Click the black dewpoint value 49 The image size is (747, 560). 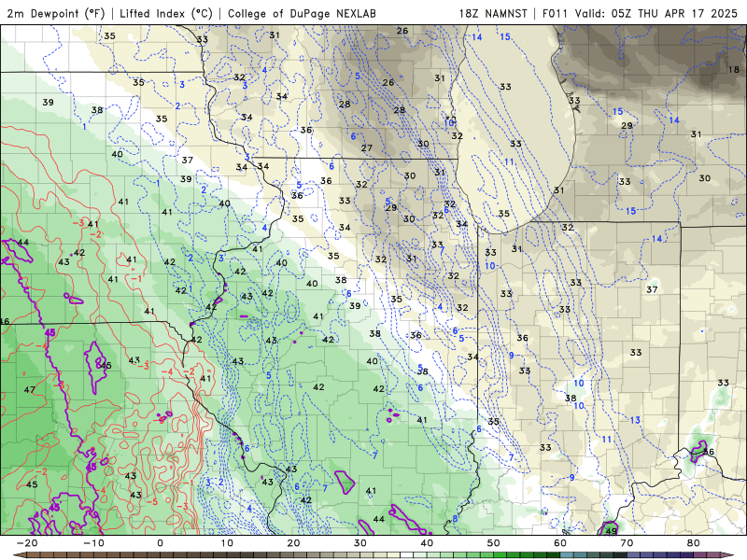(x=612, y=530)
